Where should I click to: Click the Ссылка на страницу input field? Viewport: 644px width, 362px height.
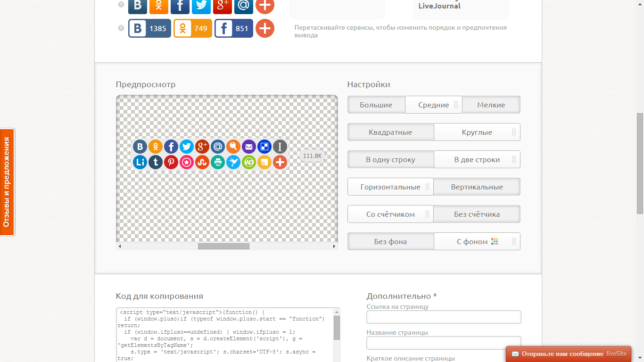(x=444, y=317)
